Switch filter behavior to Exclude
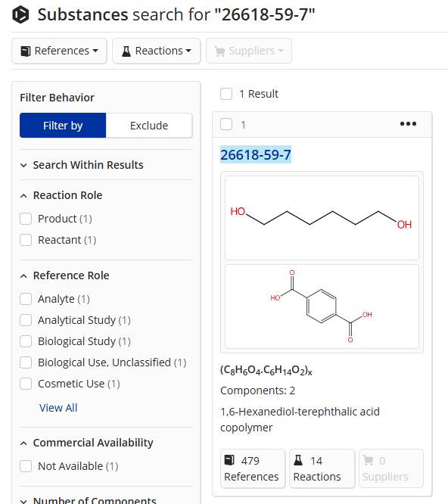The width and height of the screenshot is (448, 504). click(x=149, y=126)
